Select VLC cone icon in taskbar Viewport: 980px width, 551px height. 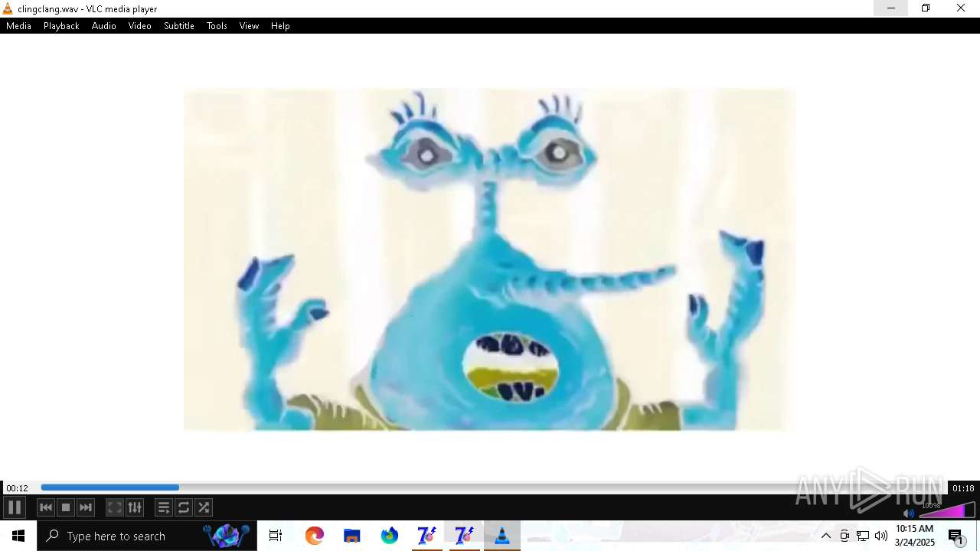[501, 536]
